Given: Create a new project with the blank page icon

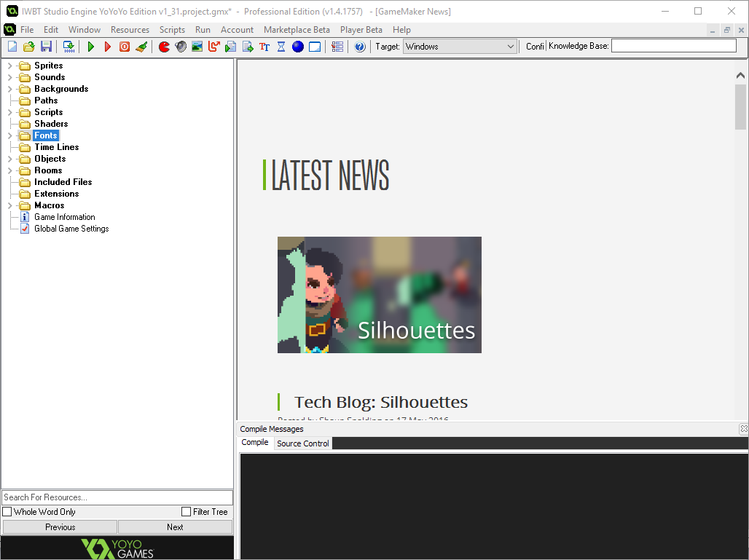Looking at the screenshot, I should (x=12, y=47).
